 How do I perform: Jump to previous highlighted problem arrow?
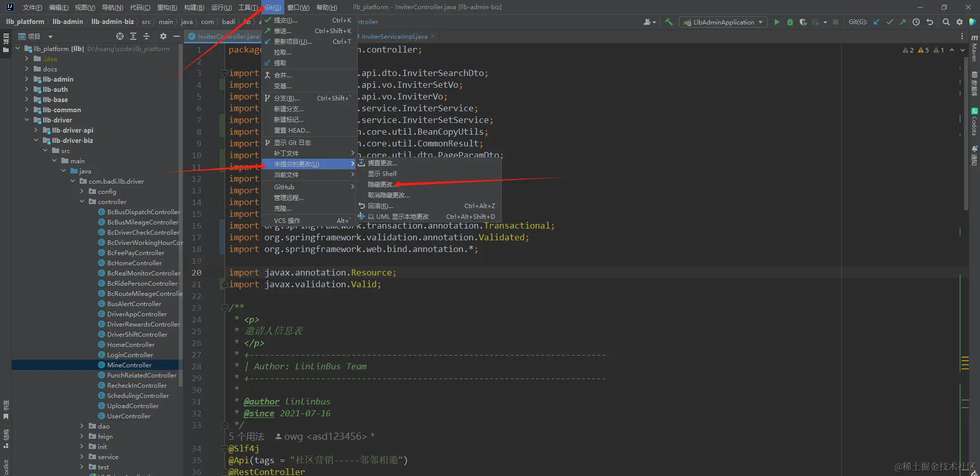pos(952,50)
